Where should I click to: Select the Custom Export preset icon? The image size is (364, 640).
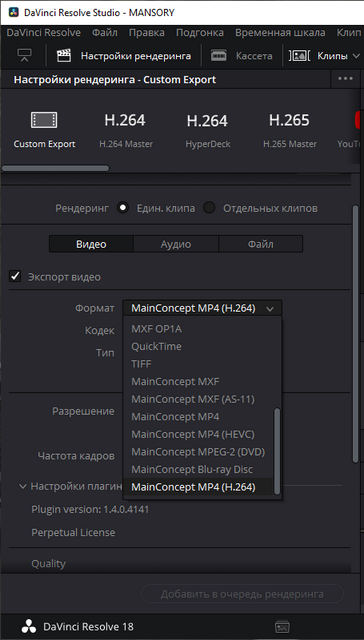[x=44, y=120]
